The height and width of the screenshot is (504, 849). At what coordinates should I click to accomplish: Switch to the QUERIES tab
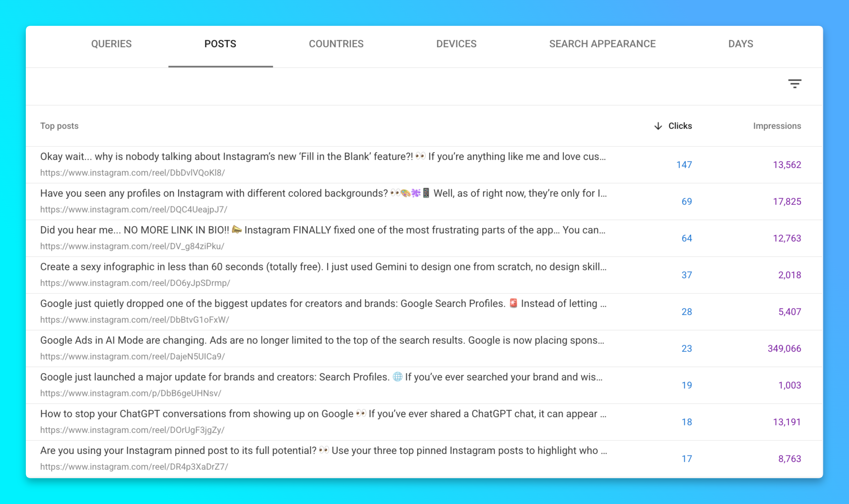(111, 44)
